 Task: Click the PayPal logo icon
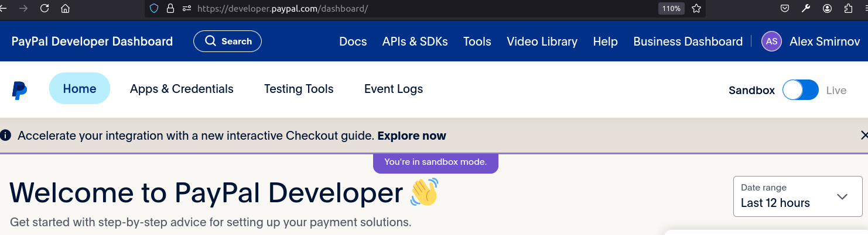[x=19, y=91]
